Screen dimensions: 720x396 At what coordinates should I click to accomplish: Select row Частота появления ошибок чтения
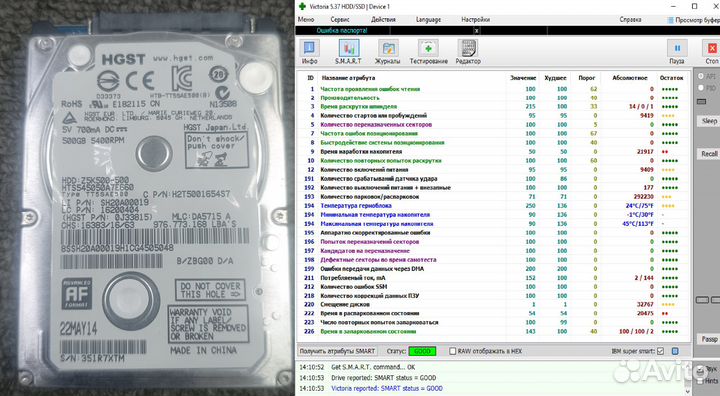click(x=493, y=89)
